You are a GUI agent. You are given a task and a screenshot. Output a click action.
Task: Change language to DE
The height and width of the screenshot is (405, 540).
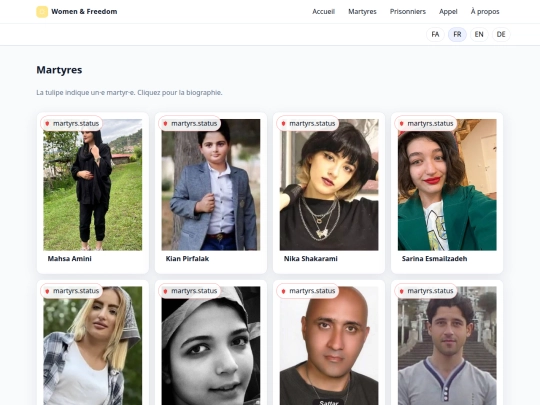coord(501,34)
